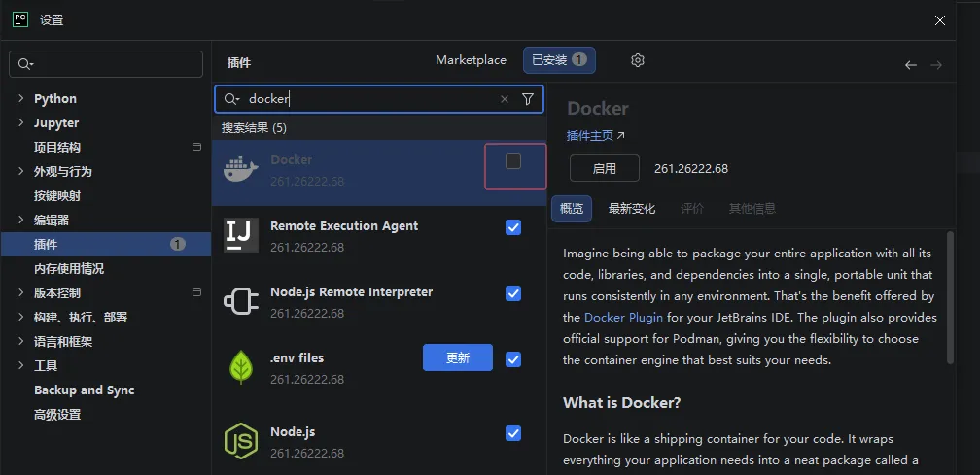Focus the plugin search field with docker
Screen dimensions: 980x475
[x=379, y=99]
